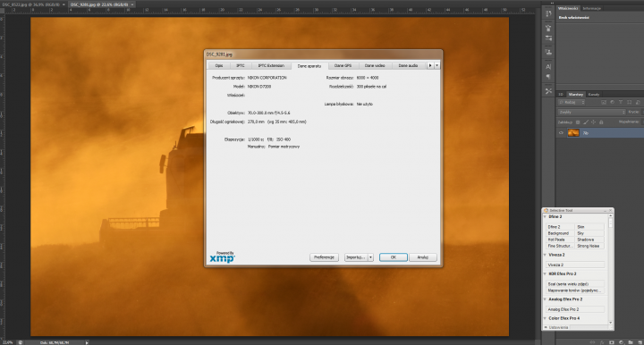Select the Tło layer thumbnail
The height and width of the screenshot is (345, 644).
tap(573, 133)
